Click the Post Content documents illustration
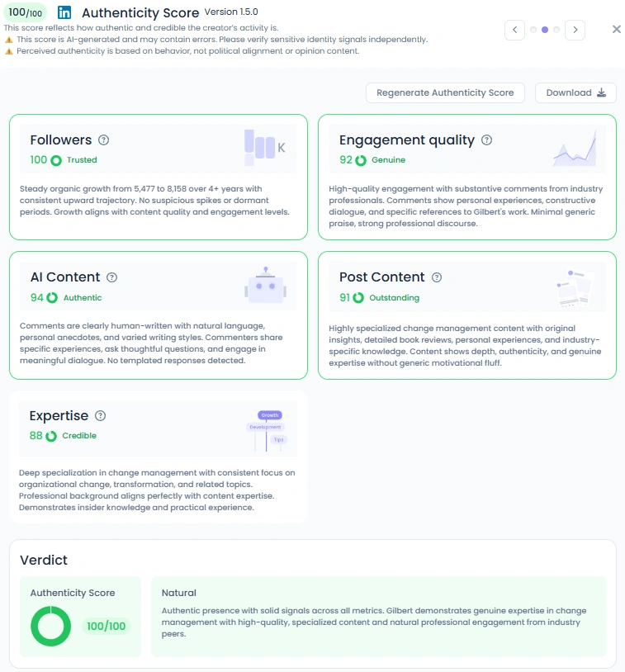Image resolution: width=625 pixels, height=672 pixels. [x=575, y=288]
